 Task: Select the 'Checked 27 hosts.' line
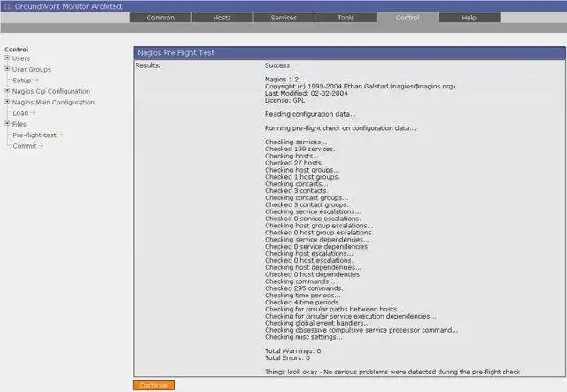pyautogui.click(x=294, y=163)
